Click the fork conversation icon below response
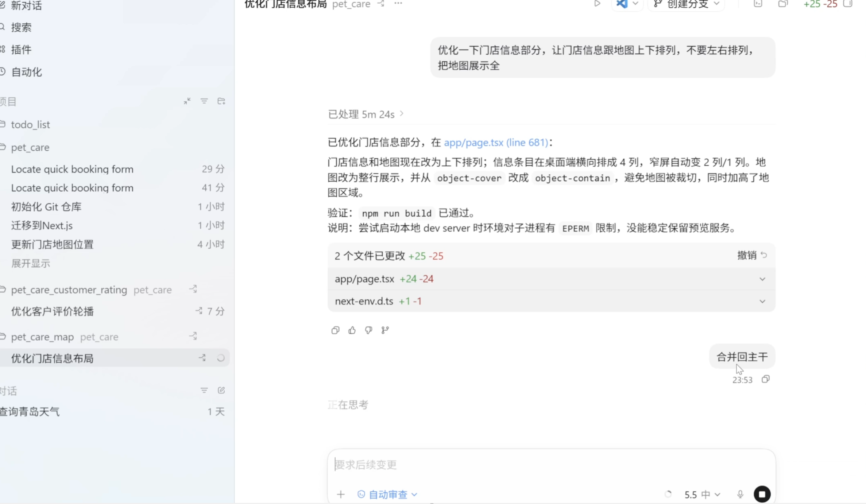 [385, 330]
